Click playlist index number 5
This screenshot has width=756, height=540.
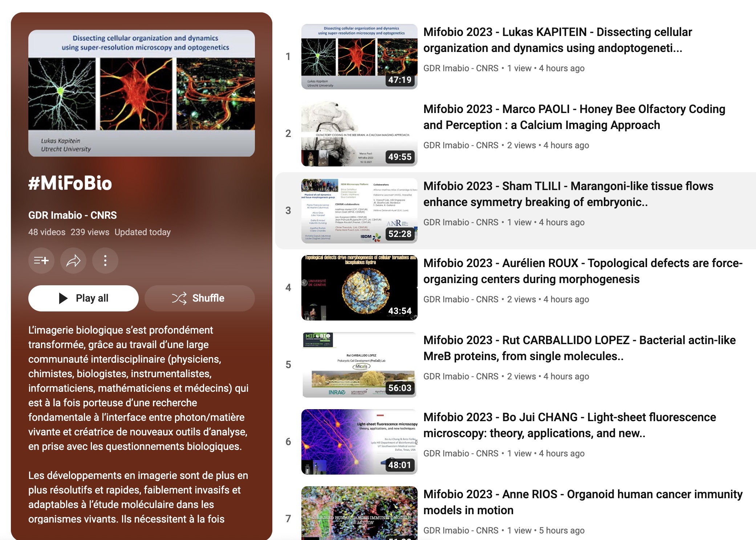pos(288,365)
